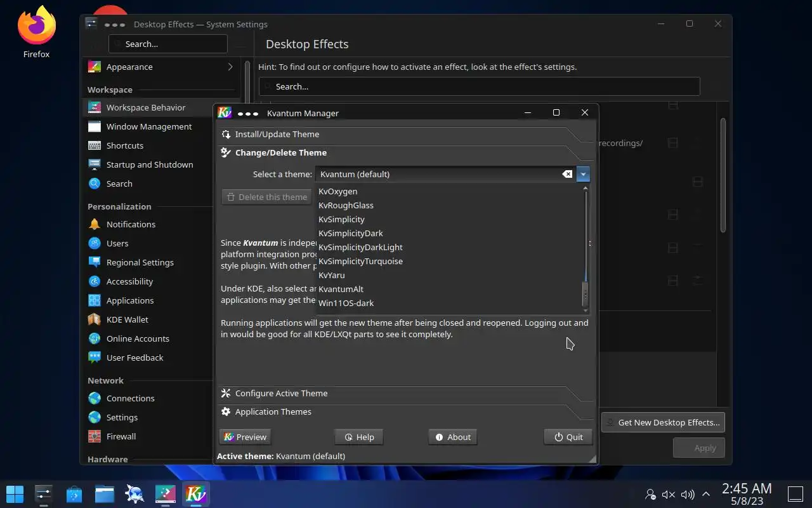Viewport: 812px width, 508px height.
Task: Click the theme list scrollbar handle
Action: pos(585,293)
